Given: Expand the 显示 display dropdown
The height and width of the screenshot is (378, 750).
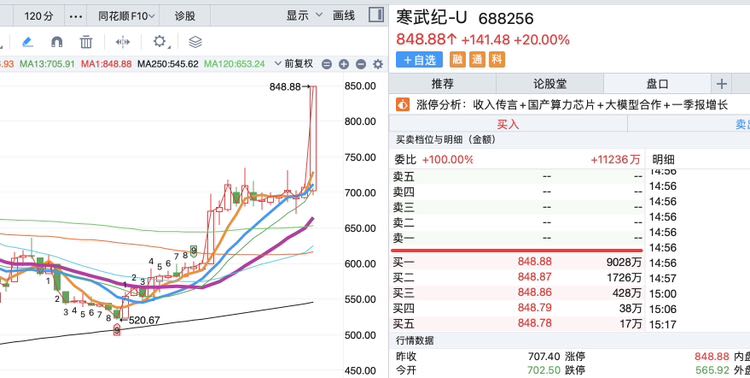Looking at the screenshot, I should (x=304, y=16).
